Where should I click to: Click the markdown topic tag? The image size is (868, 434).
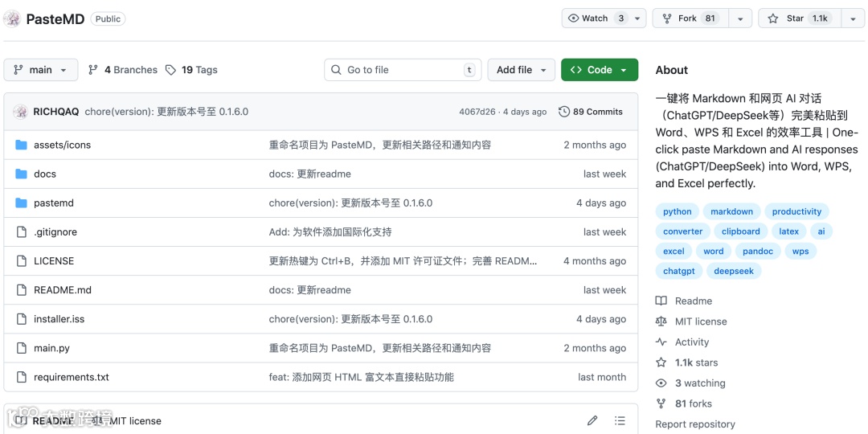[732, 211]
